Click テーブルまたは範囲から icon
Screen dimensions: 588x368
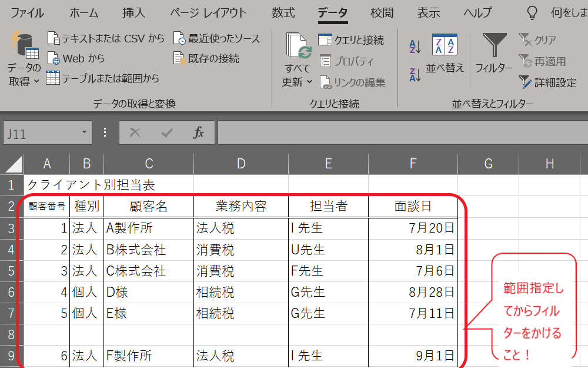tap(54, 78)
